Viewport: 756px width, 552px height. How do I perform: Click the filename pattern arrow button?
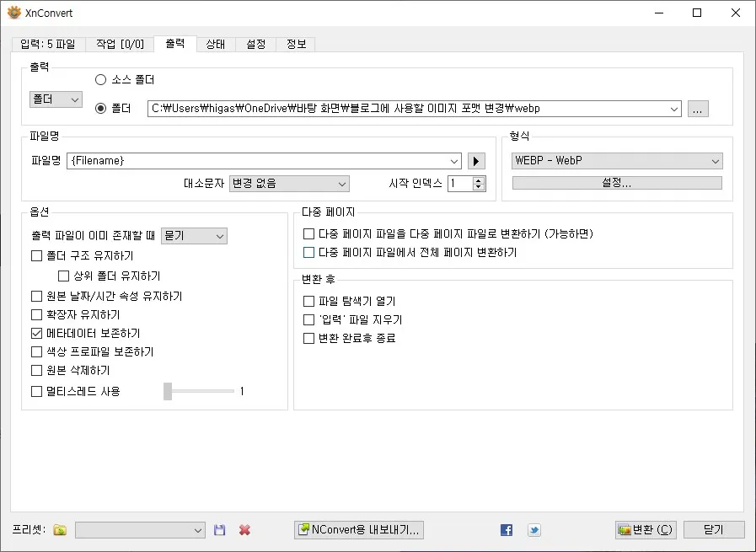pos(476,161)
